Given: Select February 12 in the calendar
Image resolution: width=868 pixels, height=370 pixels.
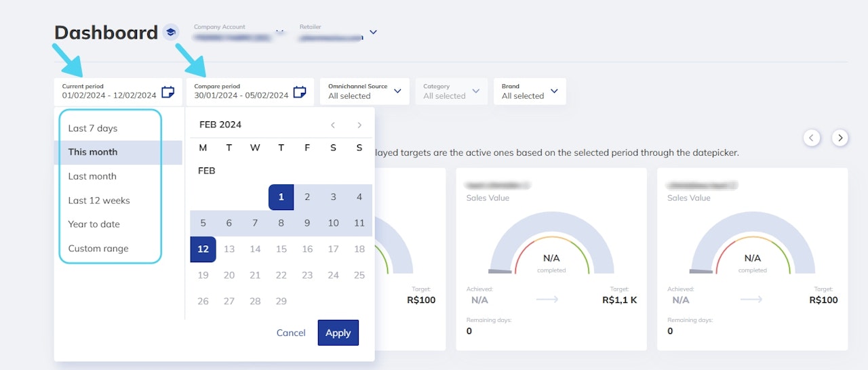Looking at the screenshot, I should click(x=203, y=249).
